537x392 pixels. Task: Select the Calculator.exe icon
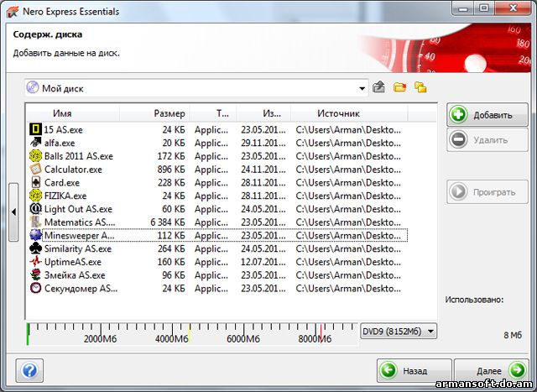tap(35, 170)
